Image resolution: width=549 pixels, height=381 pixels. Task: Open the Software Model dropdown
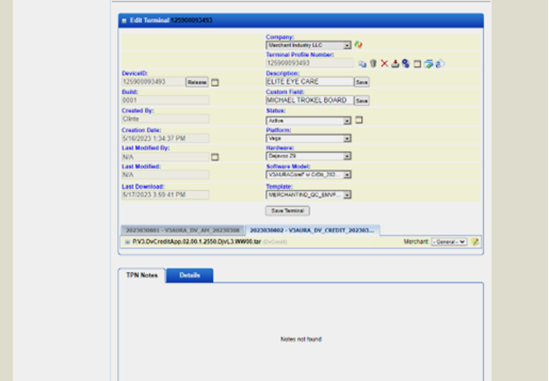coord(308,174)
